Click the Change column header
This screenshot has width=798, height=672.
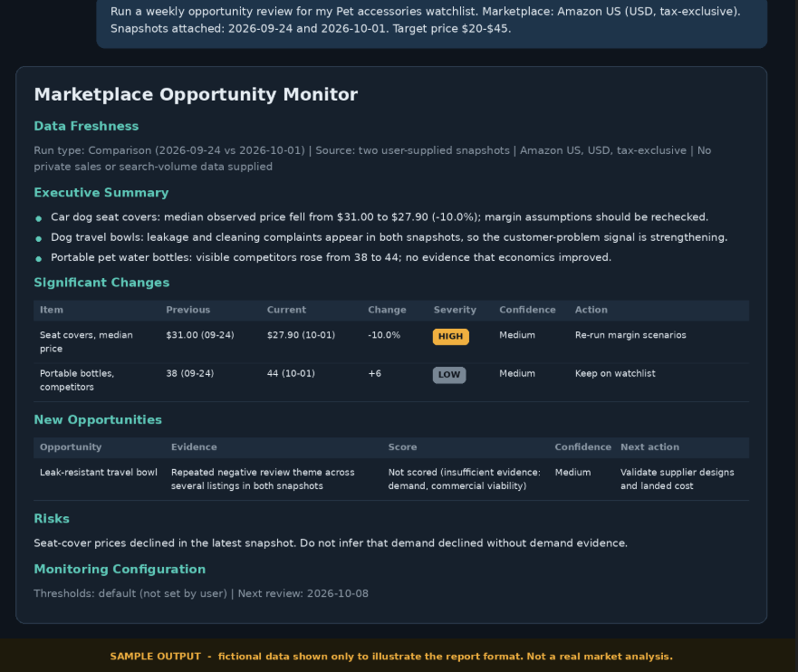coord(388,310)
